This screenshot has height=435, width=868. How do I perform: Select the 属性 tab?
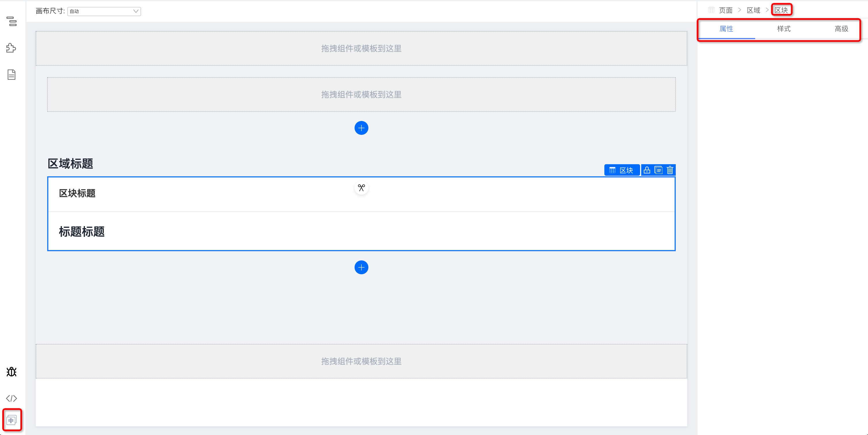point(726,29)
